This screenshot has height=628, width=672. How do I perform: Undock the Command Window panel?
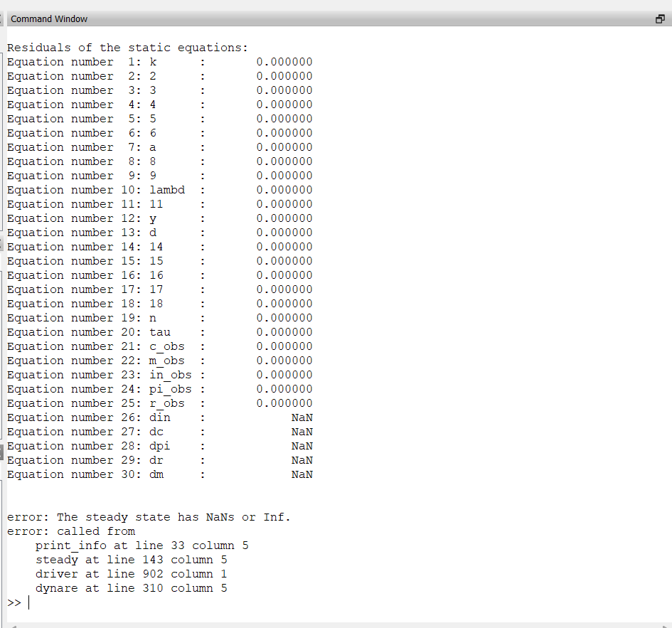click(x=659, y=19)
